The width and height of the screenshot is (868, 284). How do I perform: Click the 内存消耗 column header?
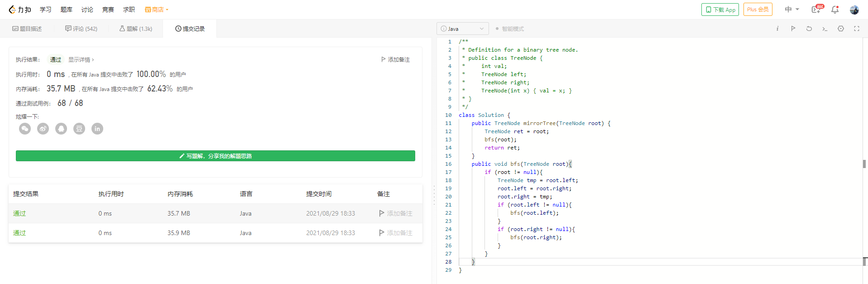pyautogui.click(x=180, y=194)
